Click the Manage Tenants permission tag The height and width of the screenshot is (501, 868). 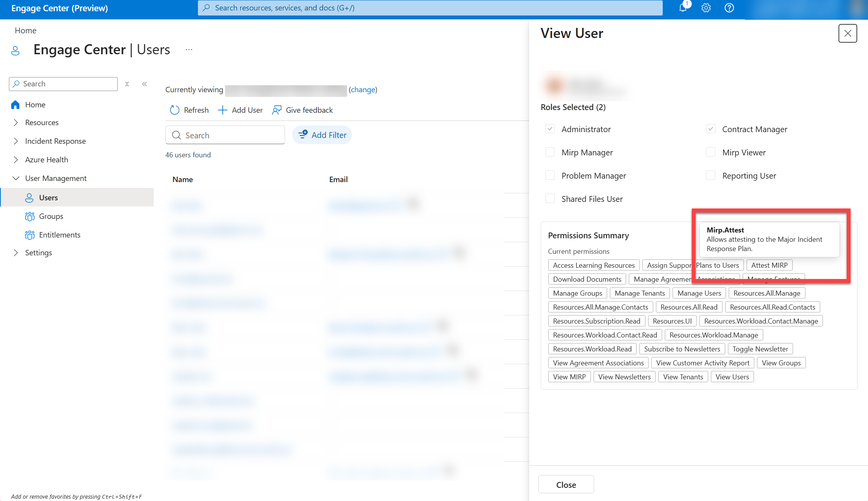pyautogui.click(x=640, y=293)
